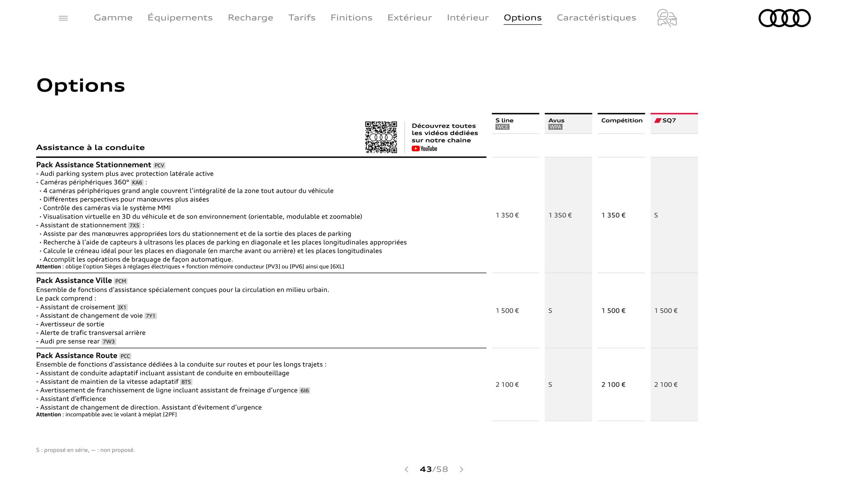Click the 7W3 code badge
868x488 pixels.
point(109,342)
